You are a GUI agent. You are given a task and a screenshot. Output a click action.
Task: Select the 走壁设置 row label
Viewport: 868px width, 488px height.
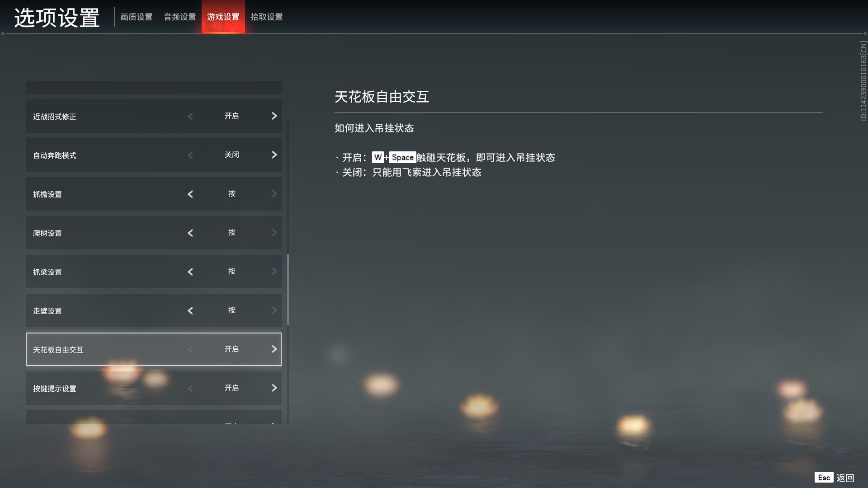click(47, 311)
